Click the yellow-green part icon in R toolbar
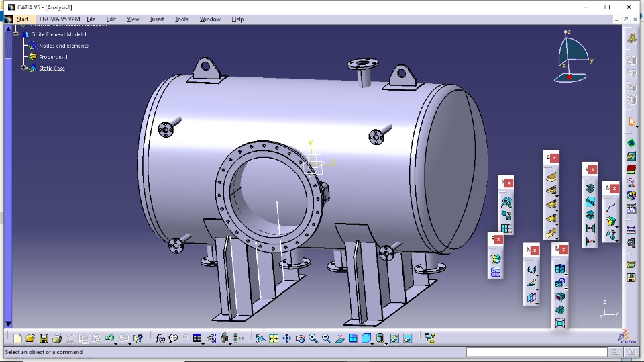 tap(496, 259)
